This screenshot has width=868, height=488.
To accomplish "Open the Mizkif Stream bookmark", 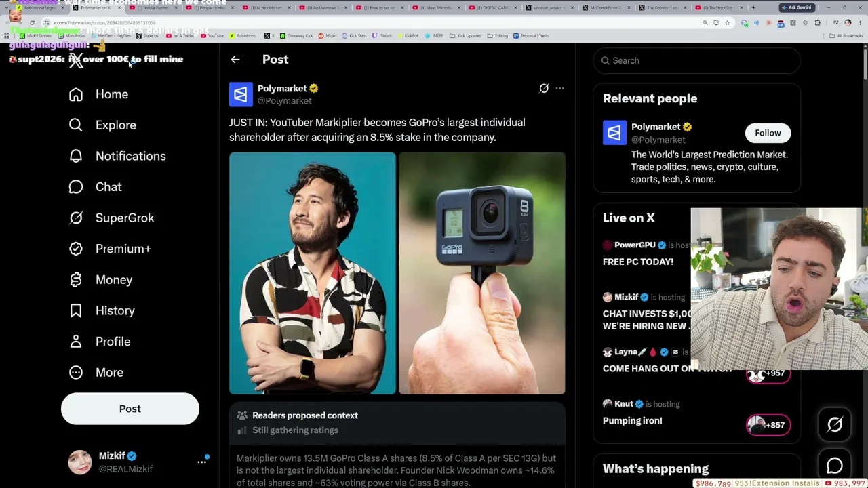I will [x=35, y=36].
